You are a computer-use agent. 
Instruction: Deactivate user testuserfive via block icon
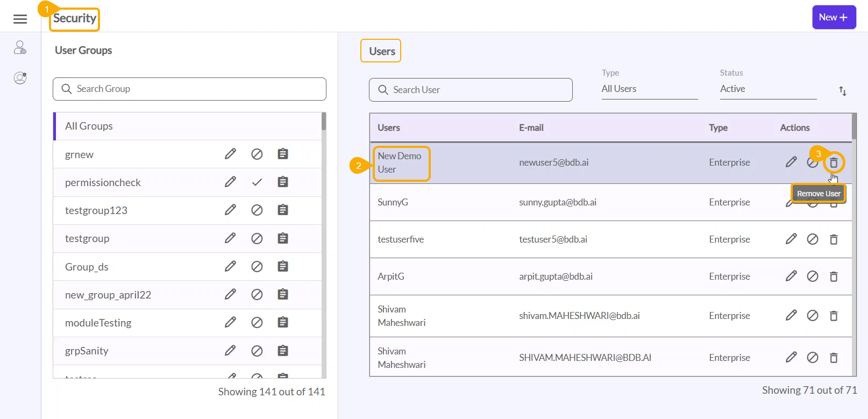tap(813, 239)
